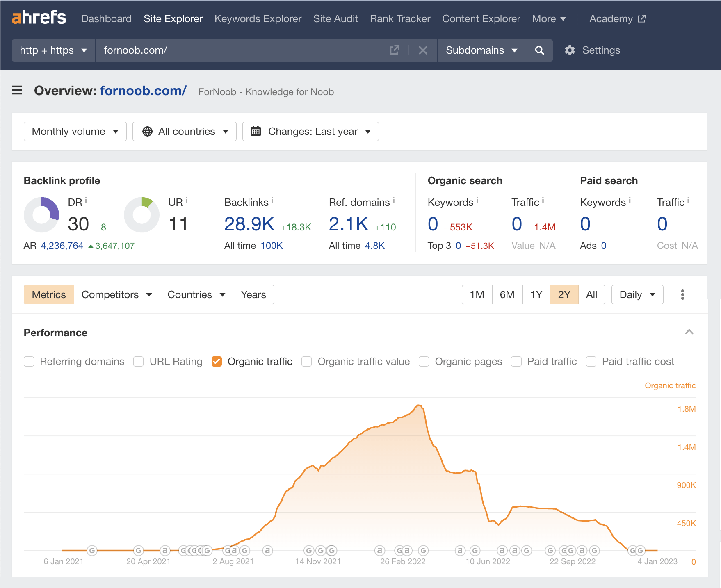This screenshot has height=588, width=721.
Task: Select the 1Y time range button
Action: coord(536,294)
